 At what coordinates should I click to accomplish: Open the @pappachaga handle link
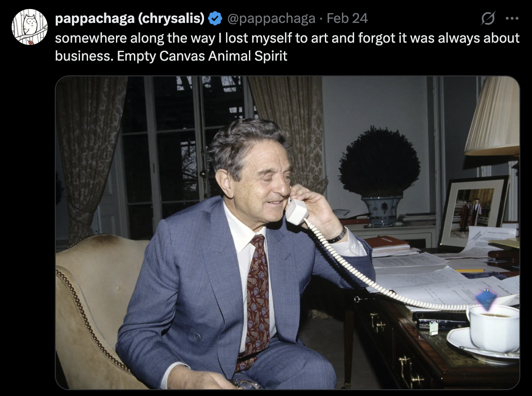click(271, 18)
